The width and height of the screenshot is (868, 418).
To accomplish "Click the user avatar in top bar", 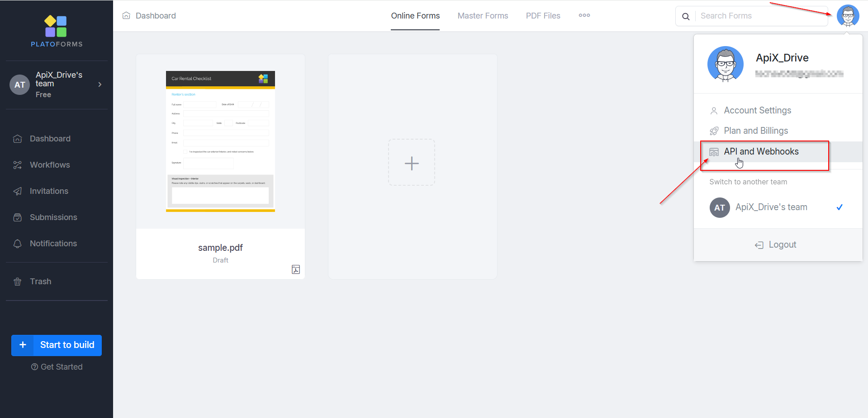I will tap(848, 16).
